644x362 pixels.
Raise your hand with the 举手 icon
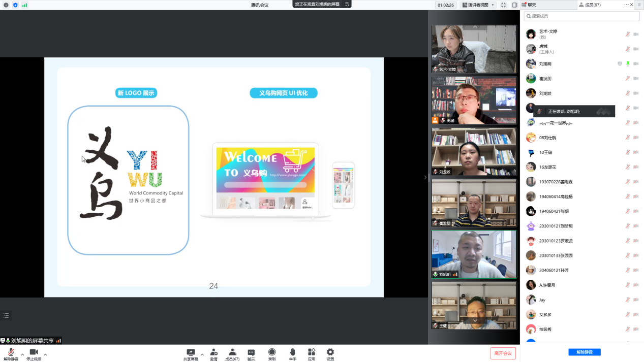click(293, 354)
